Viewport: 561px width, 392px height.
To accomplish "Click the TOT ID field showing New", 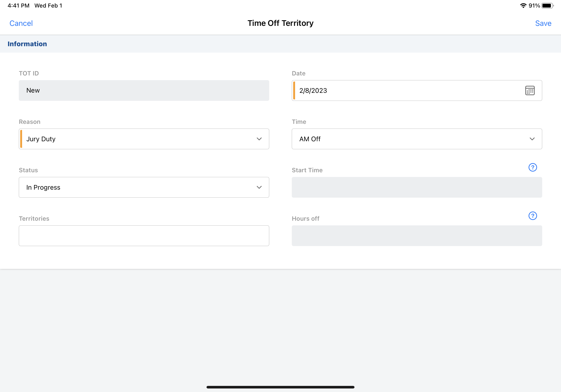I will [144, 90].
